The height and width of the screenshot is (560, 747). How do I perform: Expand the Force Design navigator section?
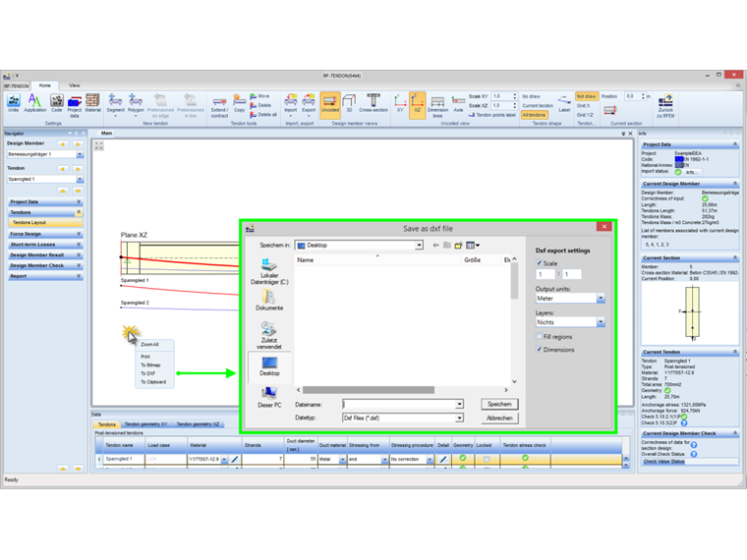[45, 234]
